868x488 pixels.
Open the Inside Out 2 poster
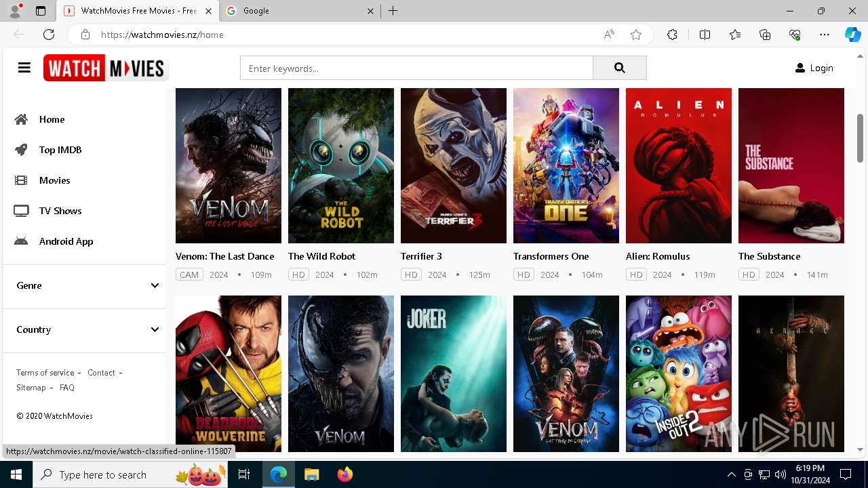(x=679, y=373)
